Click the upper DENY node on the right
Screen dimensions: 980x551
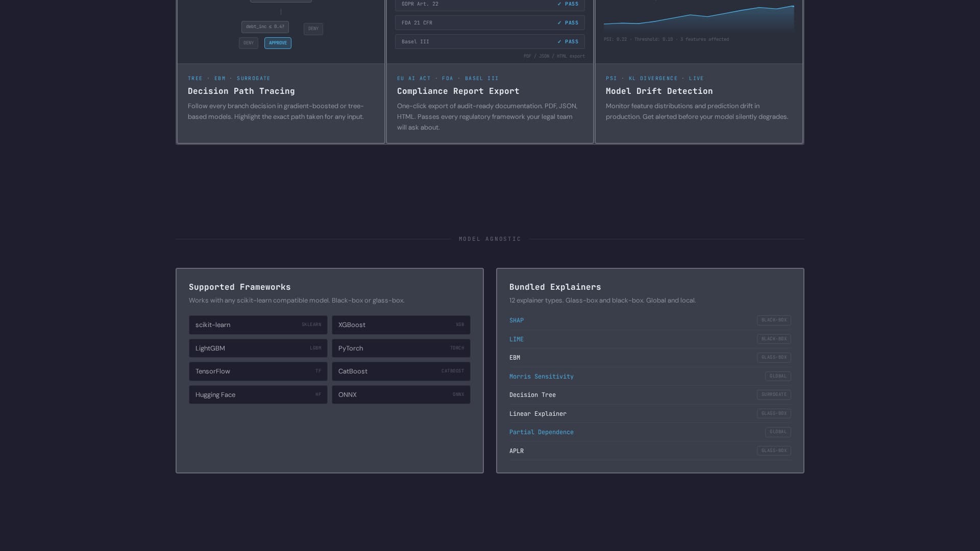pyautogui.click(x=313, y=29)
